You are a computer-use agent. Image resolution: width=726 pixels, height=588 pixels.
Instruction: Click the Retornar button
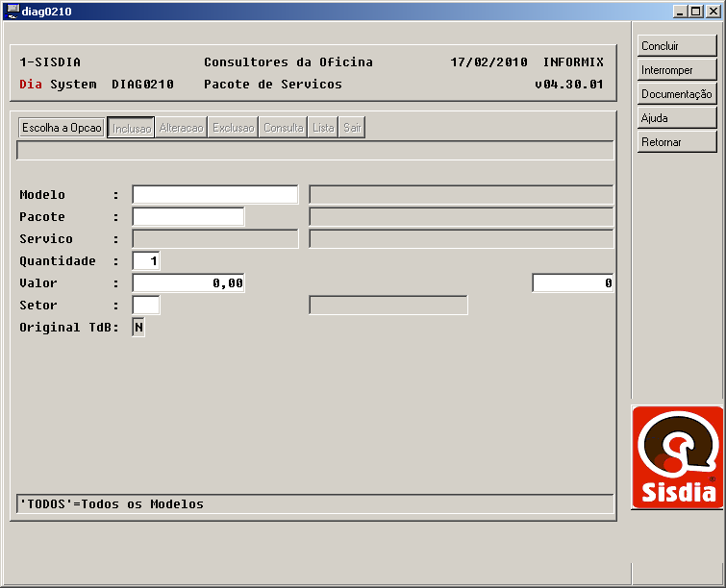click(676, 142)
